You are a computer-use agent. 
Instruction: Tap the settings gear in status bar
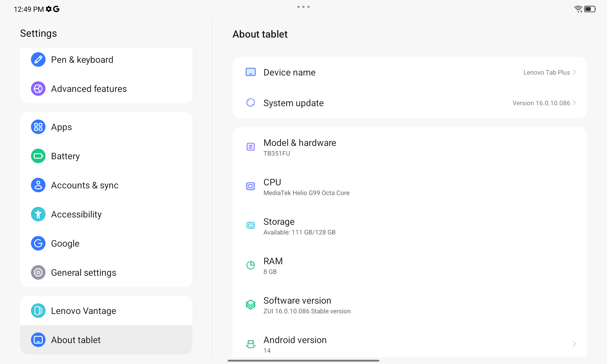point(49,9)
